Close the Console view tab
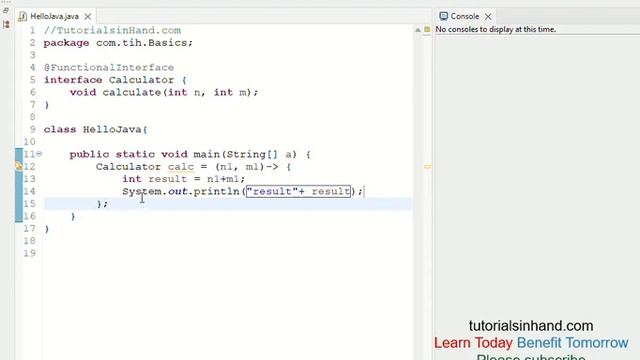This screenshot has width=640, height=360. click(488, 17)
